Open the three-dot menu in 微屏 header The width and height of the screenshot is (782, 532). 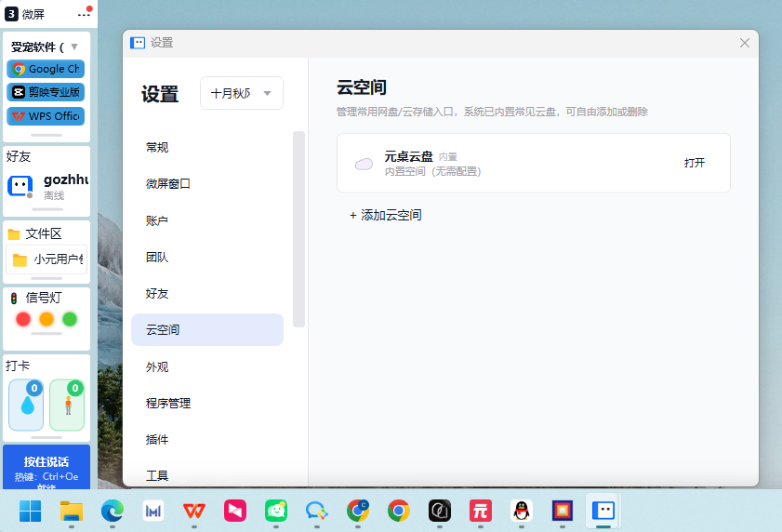(84, 15)
